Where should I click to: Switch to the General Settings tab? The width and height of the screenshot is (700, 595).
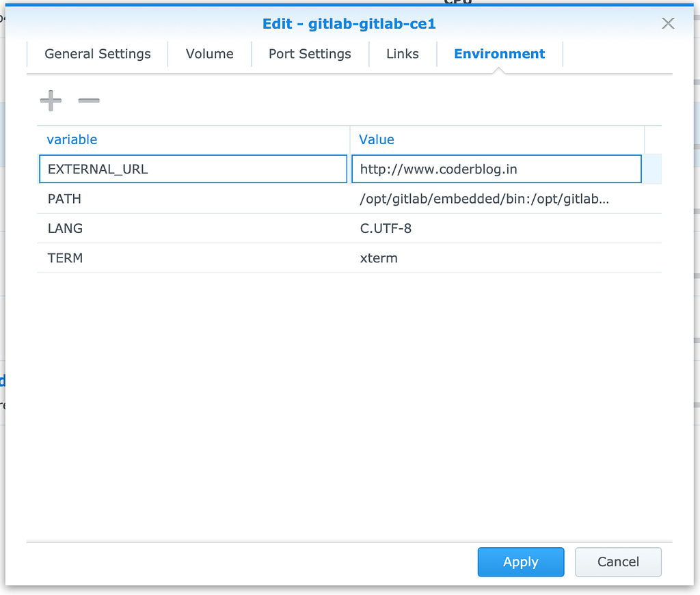pyautogui.click(x=98, y=54)
